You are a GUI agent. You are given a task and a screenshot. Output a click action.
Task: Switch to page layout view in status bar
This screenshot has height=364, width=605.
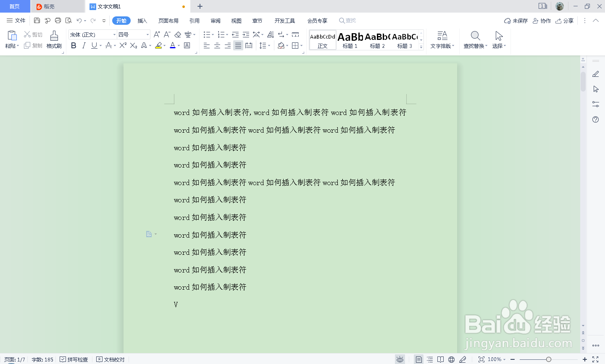click(x=418, y=359)
